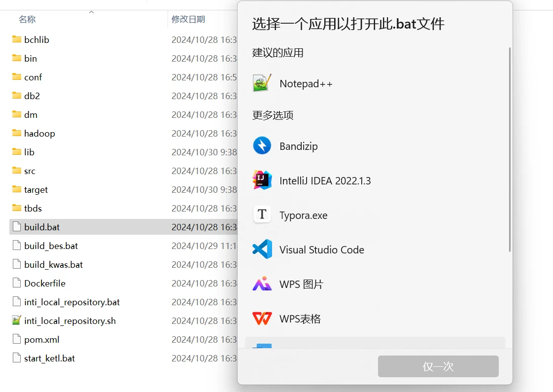
Task: Select the bchlib folder name
Action: pyautogui.click(x=36, y=39)
